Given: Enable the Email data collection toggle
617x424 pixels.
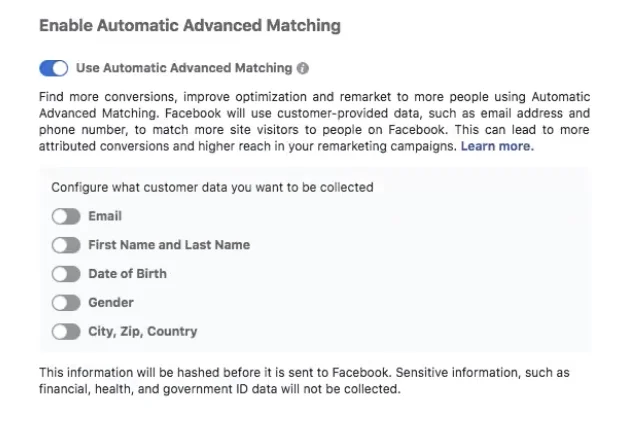Looking at the screenshot, I should [x=66, y=216].
